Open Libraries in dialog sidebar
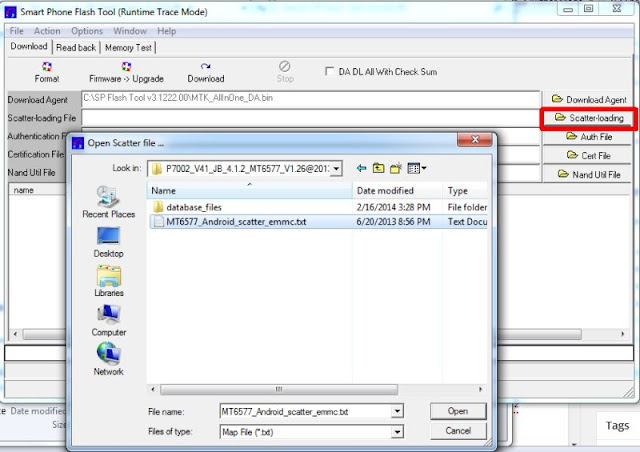This screenshot has height=452, width=640. pos(109,281)
